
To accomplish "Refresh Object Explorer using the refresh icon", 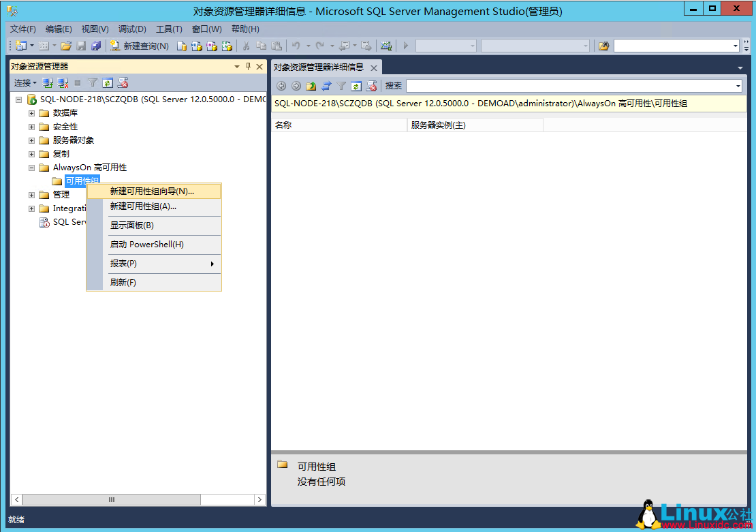I will tap(108, 82).
